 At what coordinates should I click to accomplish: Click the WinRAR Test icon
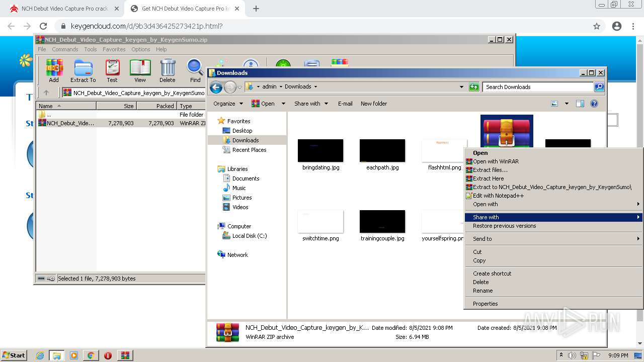tap(112, 70)
